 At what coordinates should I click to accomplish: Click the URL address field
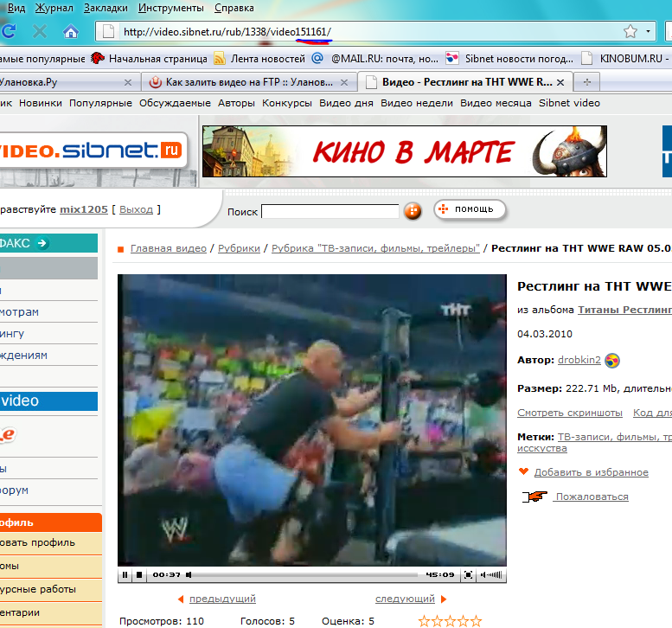click(x=368, y=31)
